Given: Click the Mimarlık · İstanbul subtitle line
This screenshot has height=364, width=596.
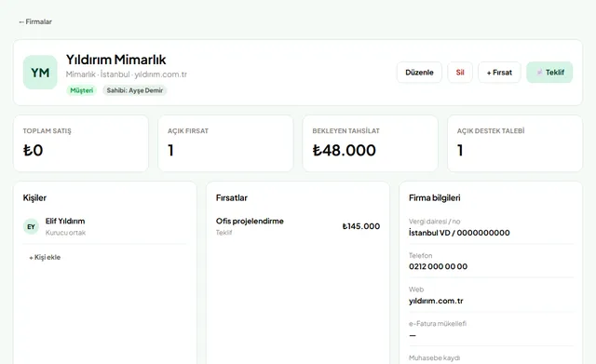Looking at the screenshot, I should click(x=127, y=74).
